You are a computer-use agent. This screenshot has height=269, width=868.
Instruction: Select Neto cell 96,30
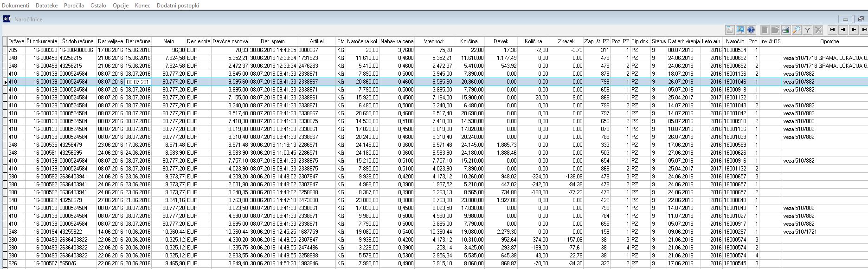pyautogui.click(x=169, y=50)
